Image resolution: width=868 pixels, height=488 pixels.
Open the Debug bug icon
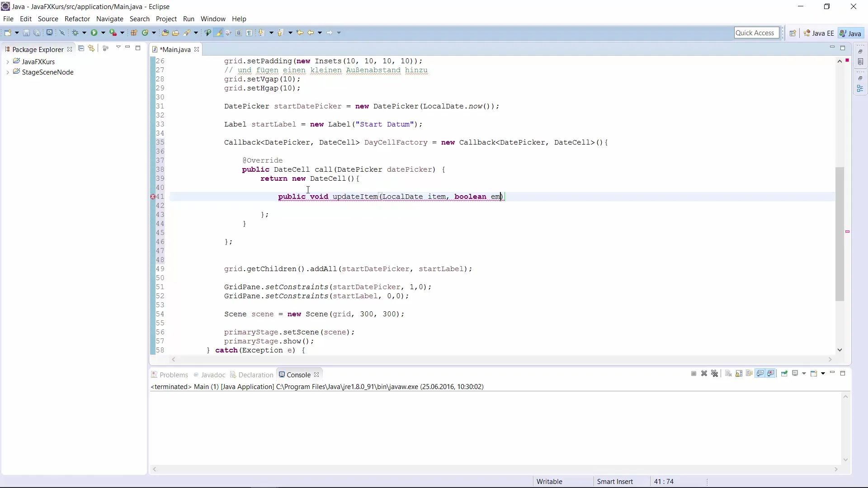tap(75, 33)
